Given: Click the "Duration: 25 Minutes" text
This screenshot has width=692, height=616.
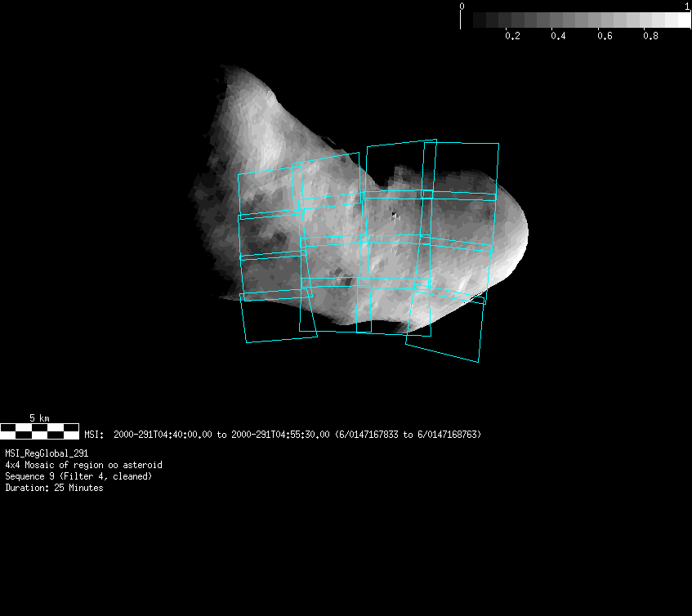Looking at the screenshot, I should click(x=54, y=488).
